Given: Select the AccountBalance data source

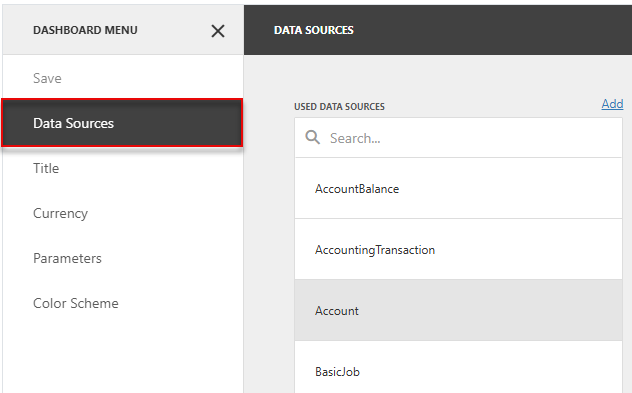Looking at the screenshot, I should tap(458, 188).
